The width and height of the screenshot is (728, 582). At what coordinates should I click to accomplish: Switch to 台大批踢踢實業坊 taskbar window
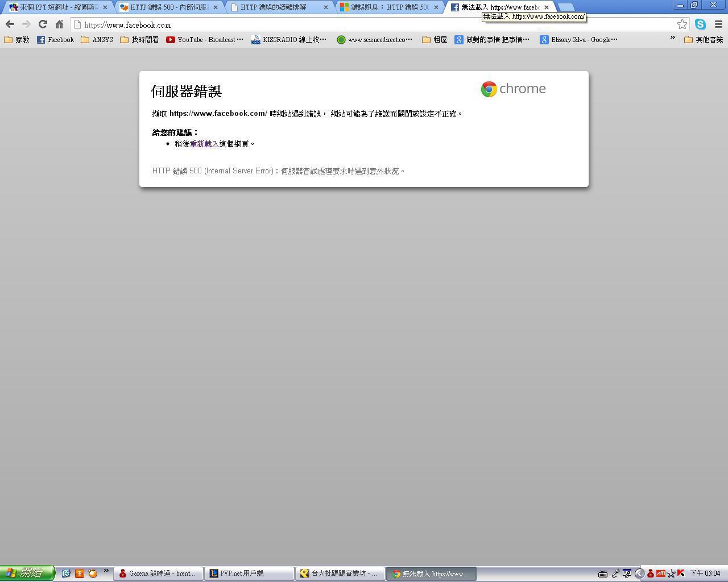(x=341, y=574)
